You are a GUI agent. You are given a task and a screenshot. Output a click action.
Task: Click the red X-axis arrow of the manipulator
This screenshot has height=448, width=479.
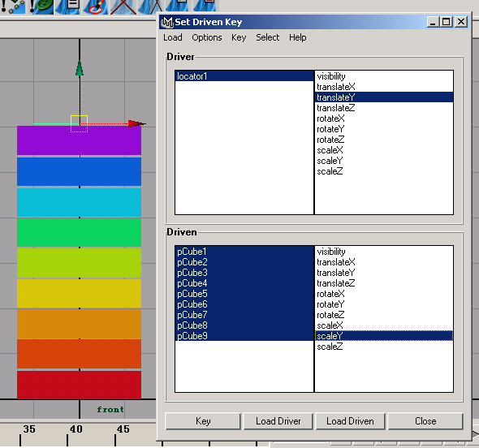[x=136, y=123]
